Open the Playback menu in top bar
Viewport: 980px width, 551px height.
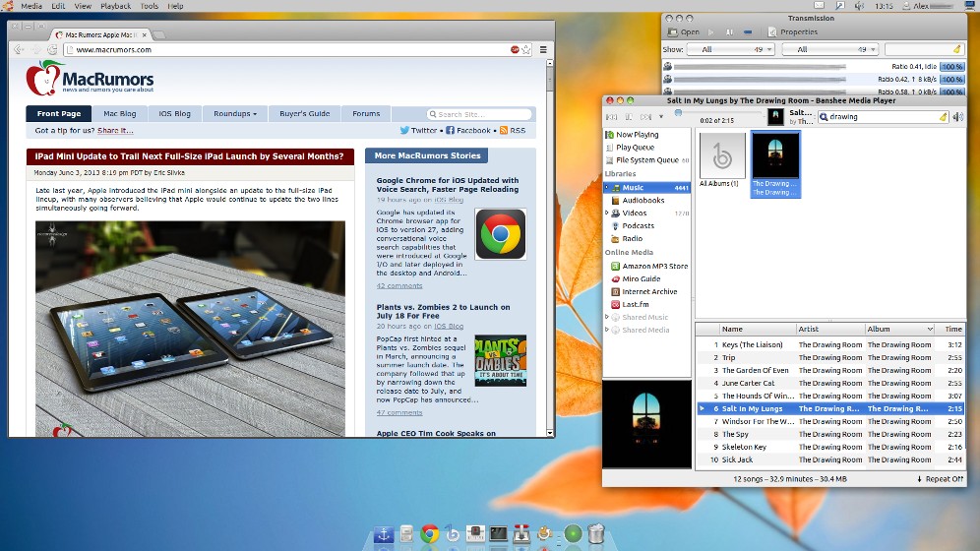click(116, 6)
